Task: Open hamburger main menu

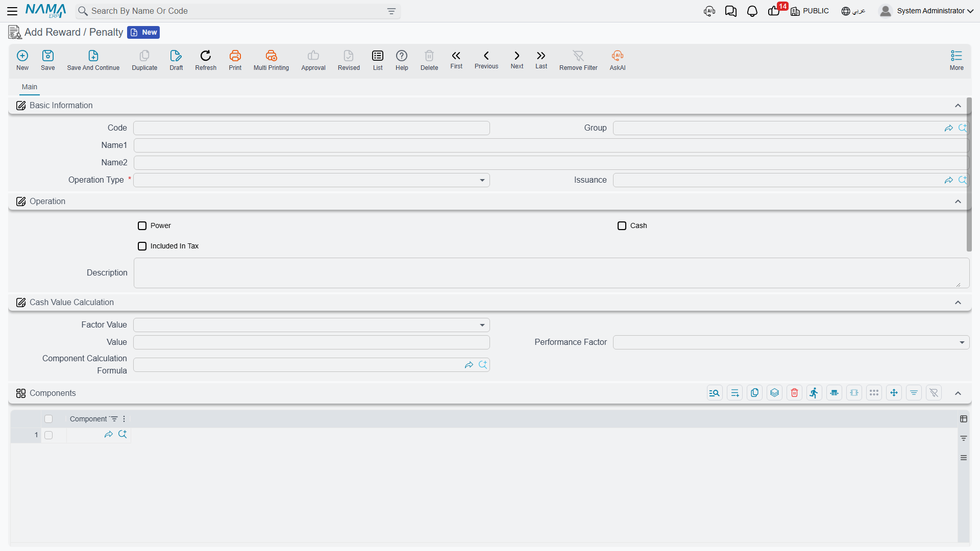Action: [12, 11]
